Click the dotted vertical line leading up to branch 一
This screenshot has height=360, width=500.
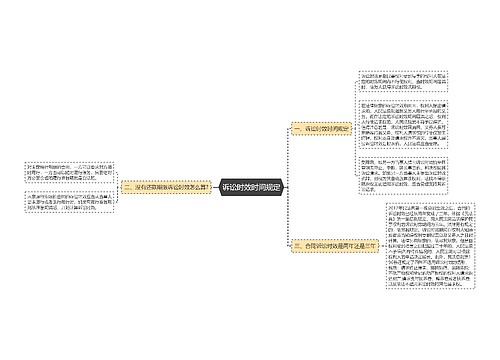288,157
